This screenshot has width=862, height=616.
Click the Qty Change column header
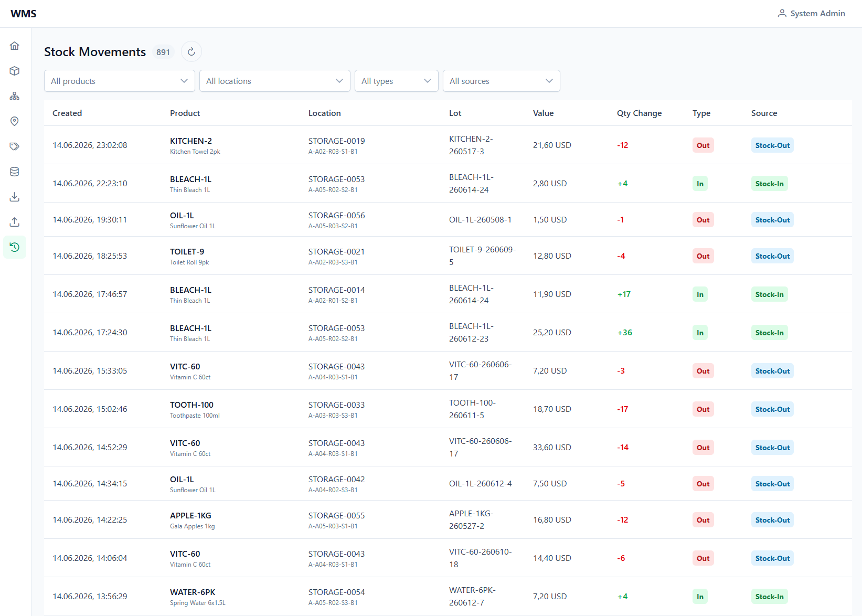(x=639, y=113)
